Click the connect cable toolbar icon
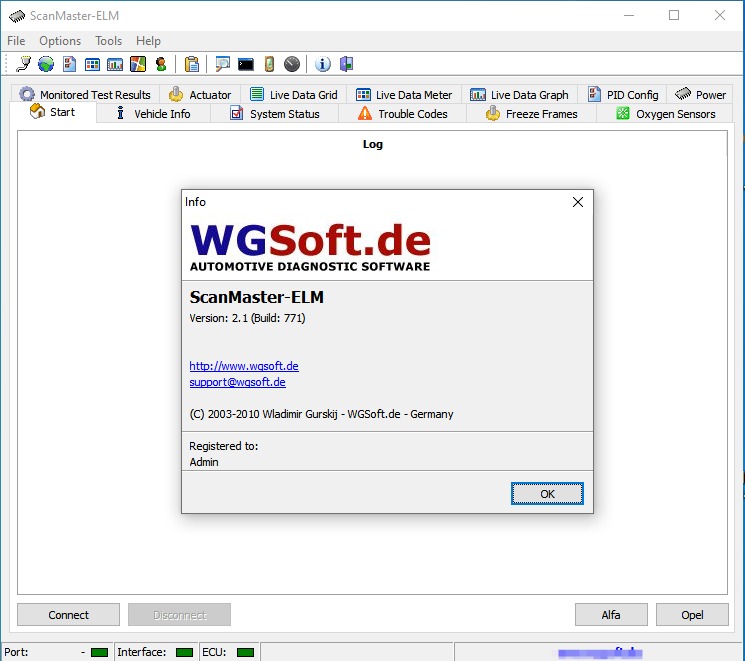Screen dimensions: 745x661 (23, 64)
